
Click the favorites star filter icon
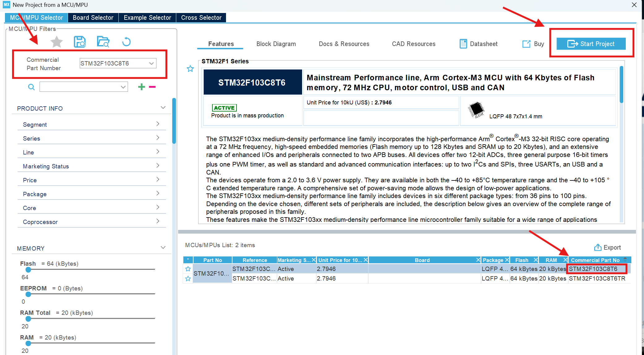click(x=57, y=42)
